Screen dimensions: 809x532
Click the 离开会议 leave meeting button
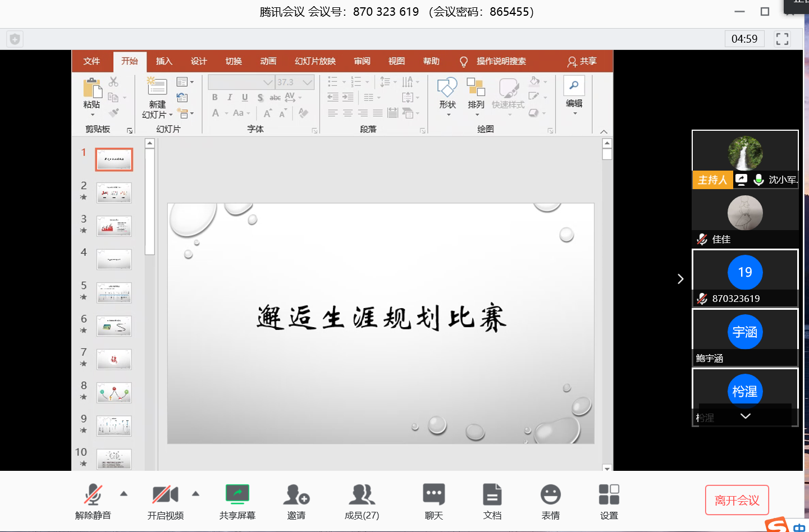tap(737, 500)
